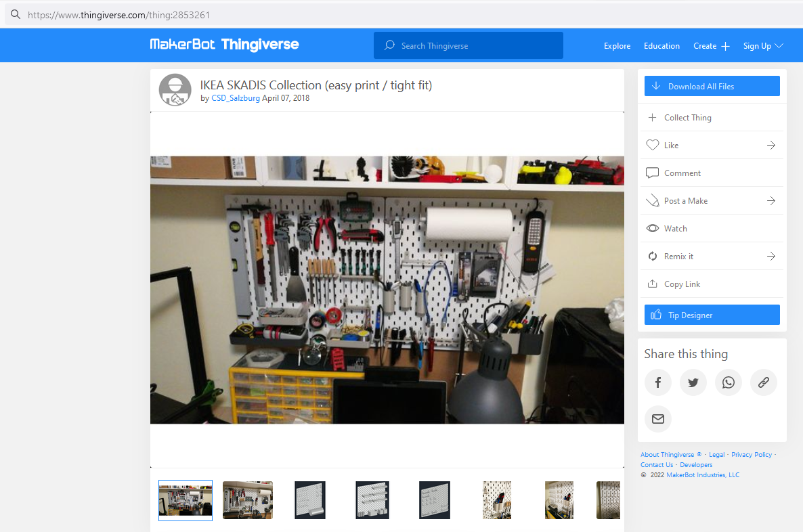Toggle Collect Thing
Image resolution: width=803 pixels, height=532 pixels.
click(x=652, y=117)
